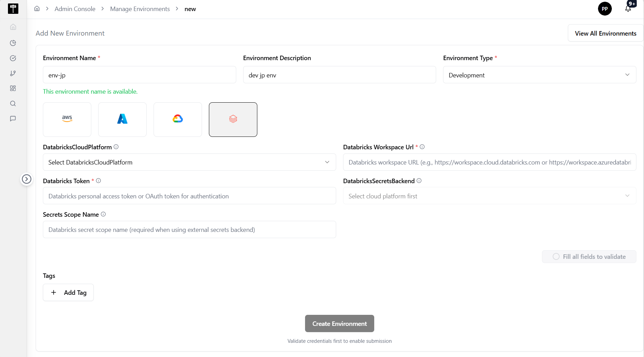Click the Add New Environment heading

point(70,33)
